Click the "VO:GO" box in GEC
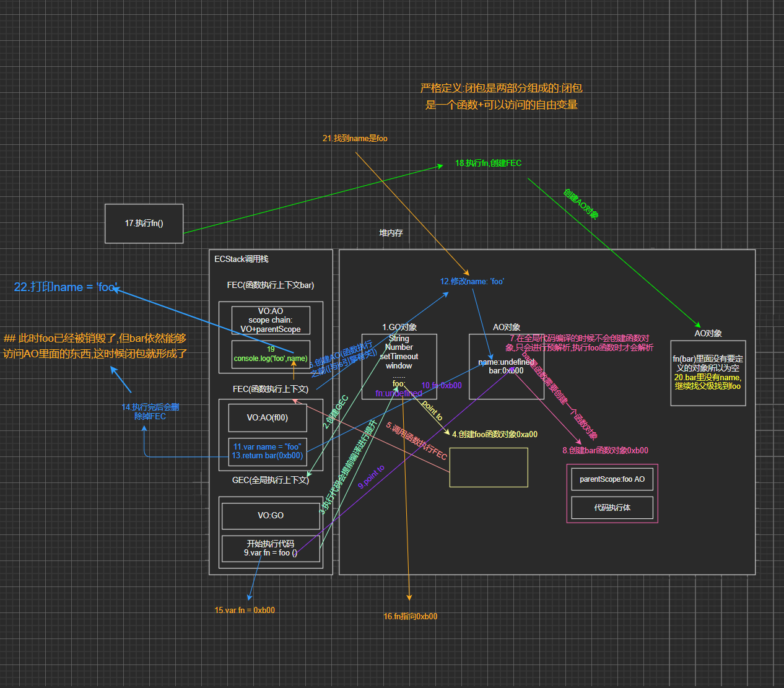The image size is (784, 688). pos(271,516)
